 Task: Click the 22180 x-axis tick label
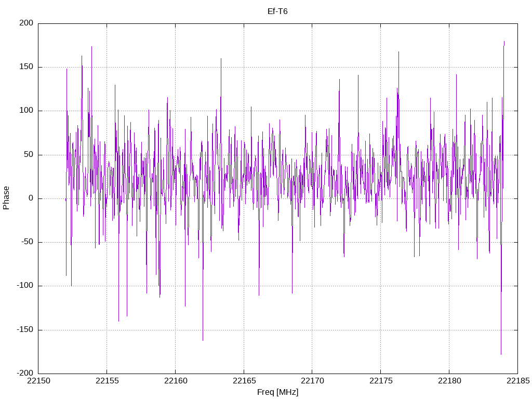[x=449, y=381]
